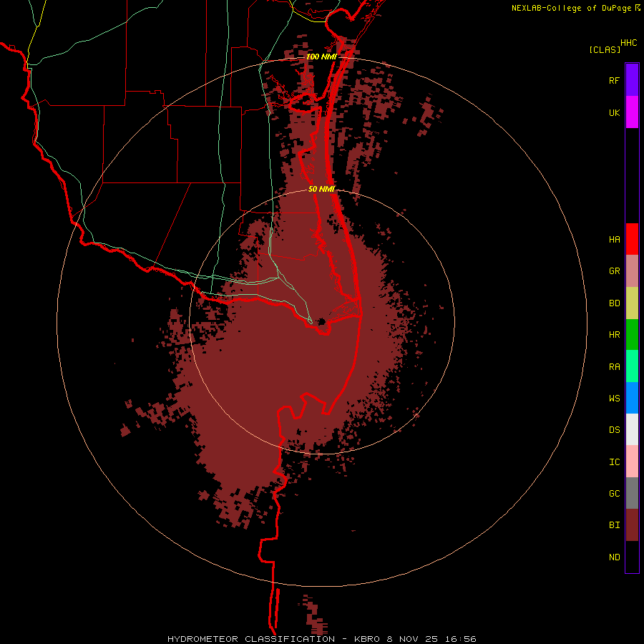The width and height of the screenshot is (644, 644).
Task: Click the "ND" legend label
Action: [614, 557]
